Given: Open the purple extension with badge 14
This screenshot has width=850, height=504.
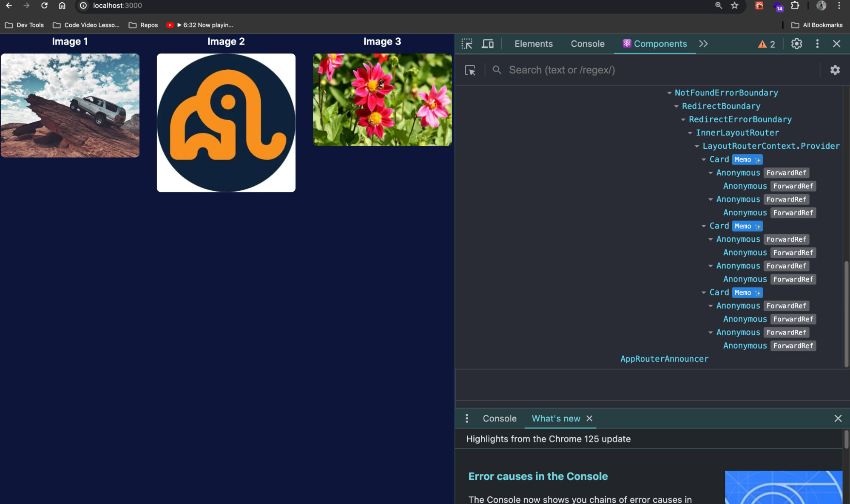Looking at the screenshot, I should coord(778,6).
